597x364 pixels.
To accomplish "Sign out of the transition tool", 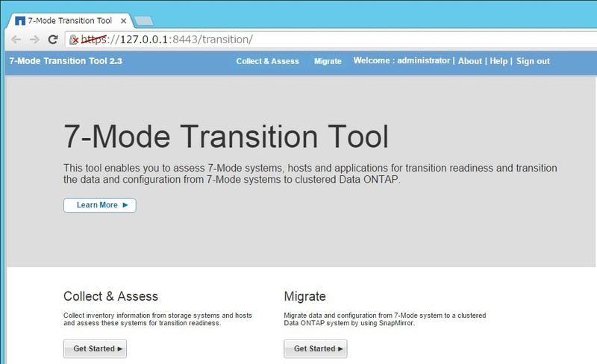I will click(x=533, y=61).
